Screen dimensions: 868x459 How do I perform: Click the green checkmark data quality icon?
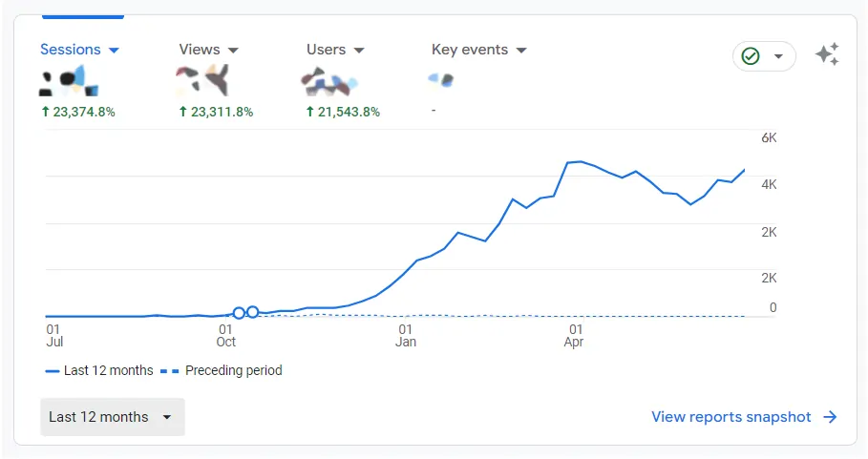[x=751, y=56]
